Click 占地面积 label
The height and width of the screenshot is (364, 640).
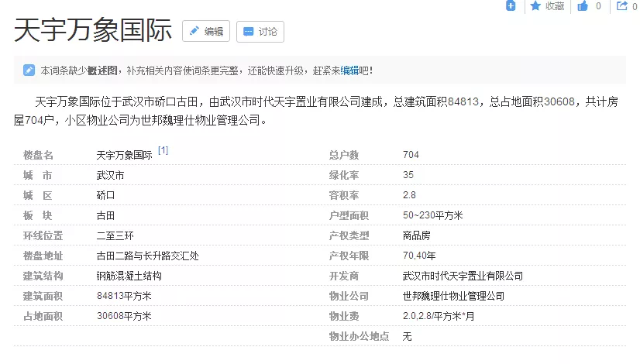pos(43,316)
